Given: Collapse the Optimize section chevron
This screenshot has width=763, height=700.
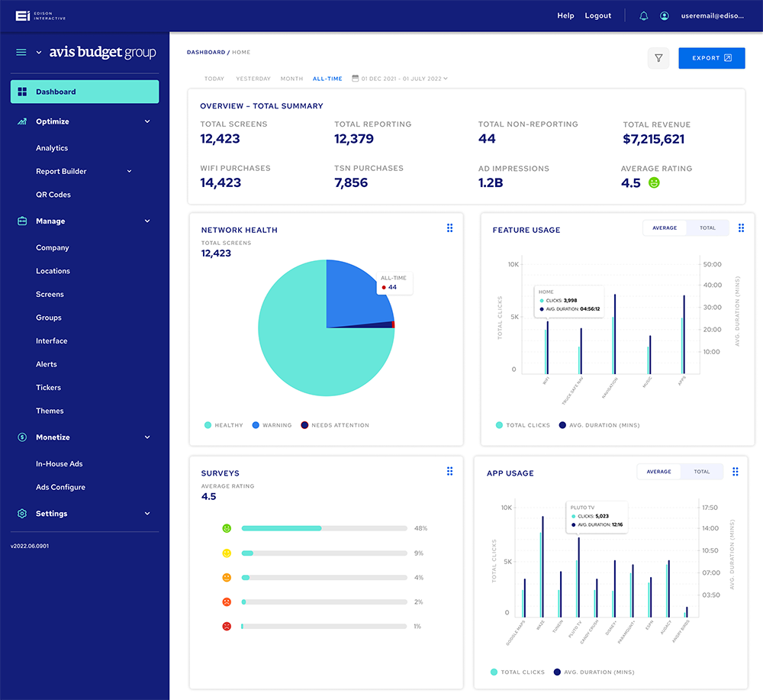Looking at the screenshot, I should 147,121.
